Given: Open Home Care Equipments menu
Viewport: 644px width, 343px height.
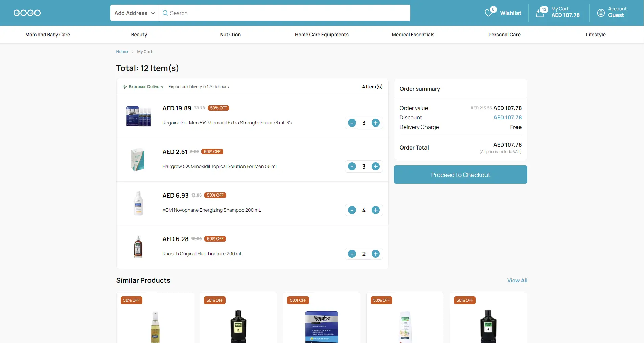Looking at the screenshot, I should pos(322,35).
